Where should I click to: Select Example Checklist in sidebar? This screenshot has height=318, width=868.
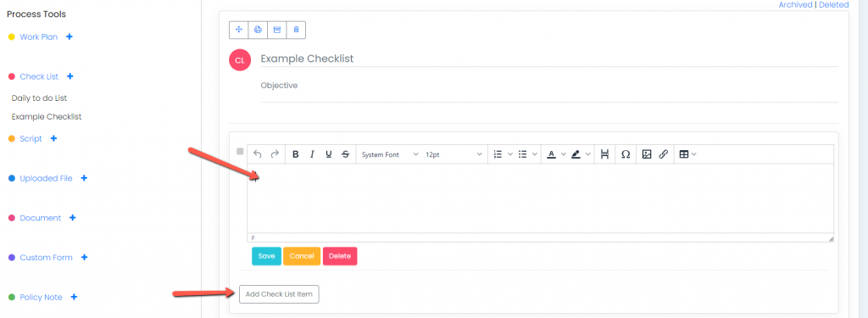click(x=47, y=117)
